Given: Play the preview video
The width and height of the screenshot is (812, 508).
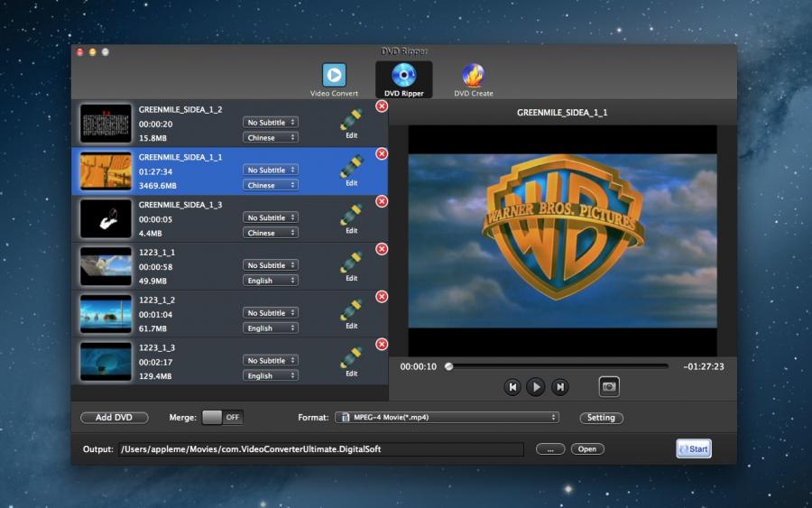Looking at the screenshot, I should [536, 387].
